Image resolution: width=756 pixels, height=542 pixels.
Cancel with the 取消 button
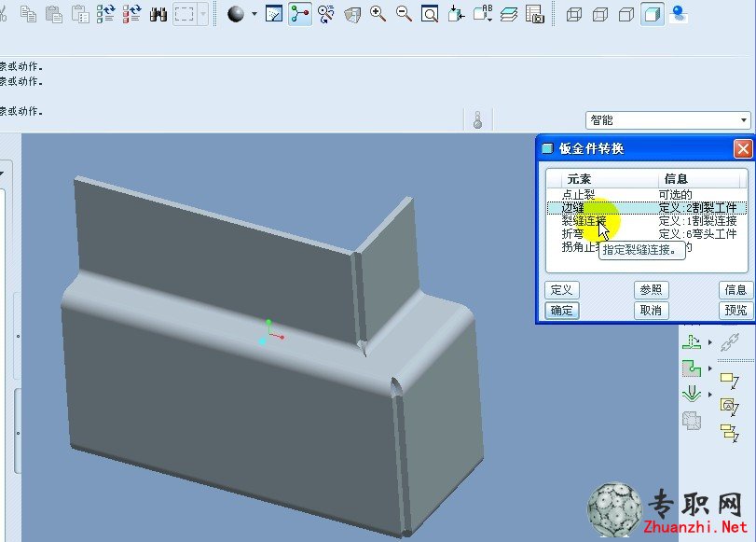651,310
